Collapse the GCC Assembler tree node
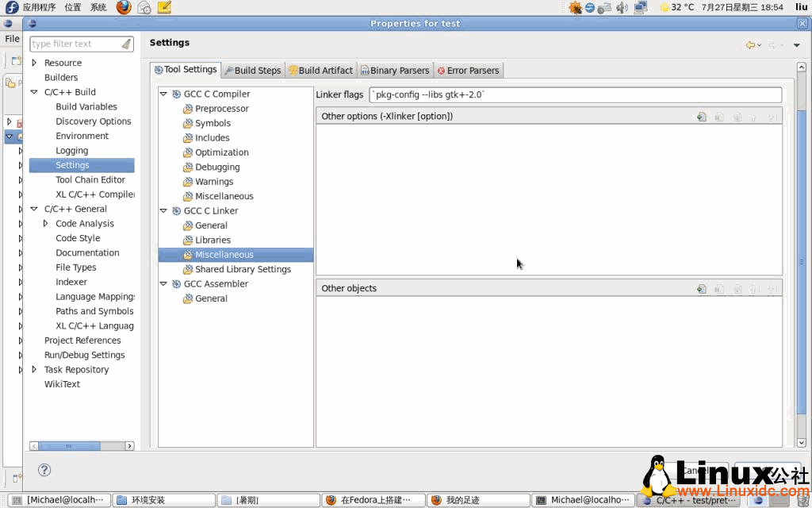The width and height of the screenshot is (812, 508). [163, 283]
